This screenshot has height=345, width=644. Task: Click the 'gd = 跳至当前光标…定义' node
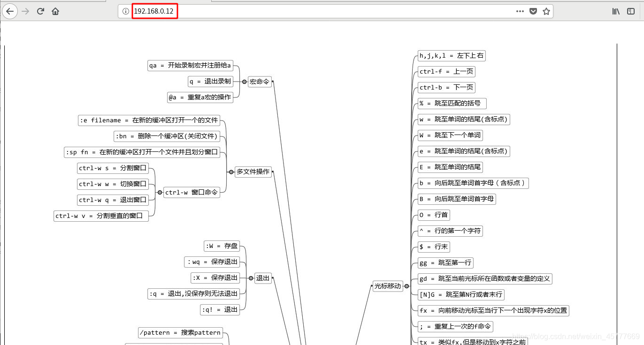click(x=485, y=279)
